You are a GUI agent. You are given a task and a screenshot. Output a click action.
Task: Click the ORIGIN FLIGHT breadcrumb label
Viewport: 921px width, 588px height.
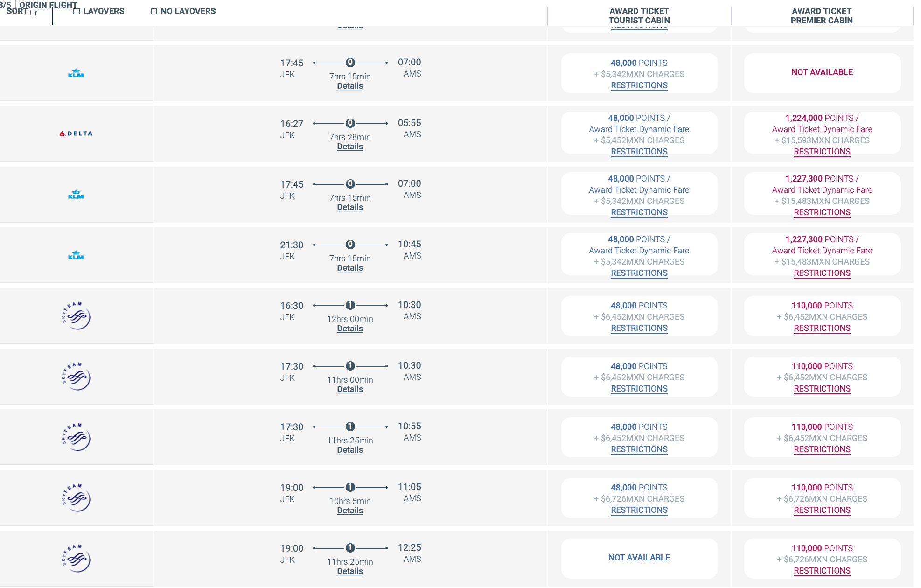click(49, 5)
